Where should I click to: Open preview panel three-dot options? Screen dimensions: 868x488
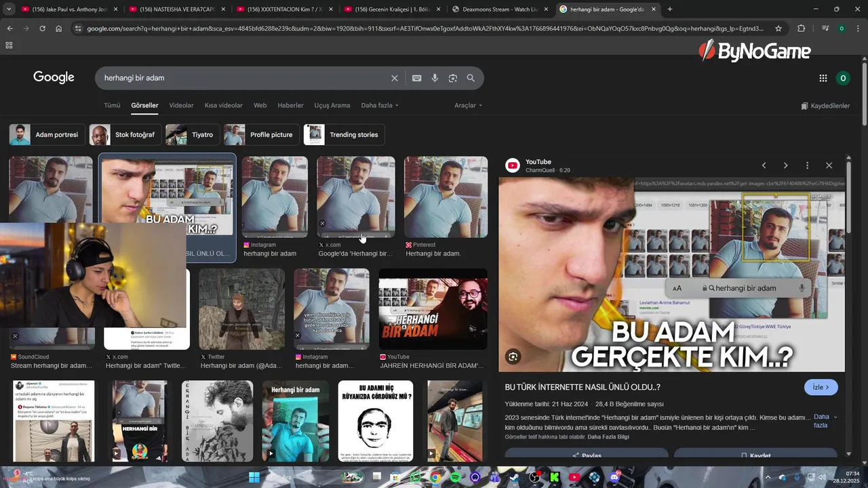click(807, 165)
